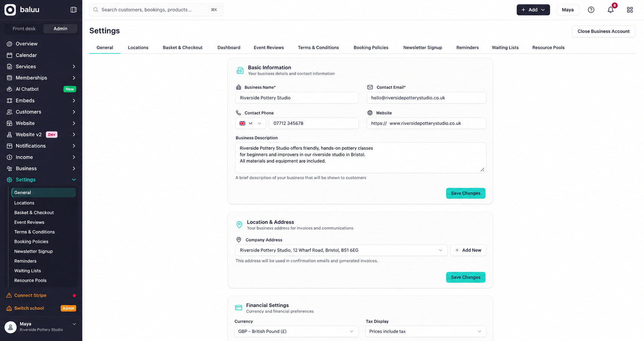Open the phone country code dropdown
644x341 pixels.
[250, 123]
